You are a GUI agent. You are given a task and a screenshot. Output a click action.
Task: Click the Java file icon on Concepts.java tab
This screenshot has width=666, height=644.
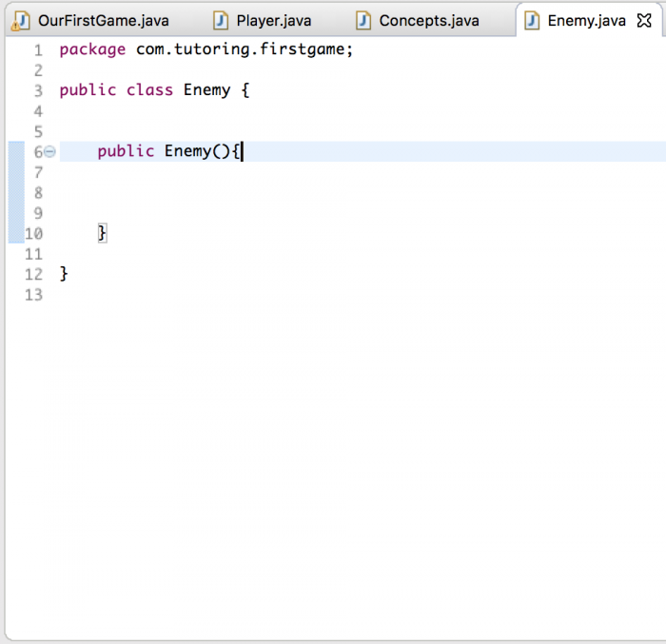coord(363,20)
